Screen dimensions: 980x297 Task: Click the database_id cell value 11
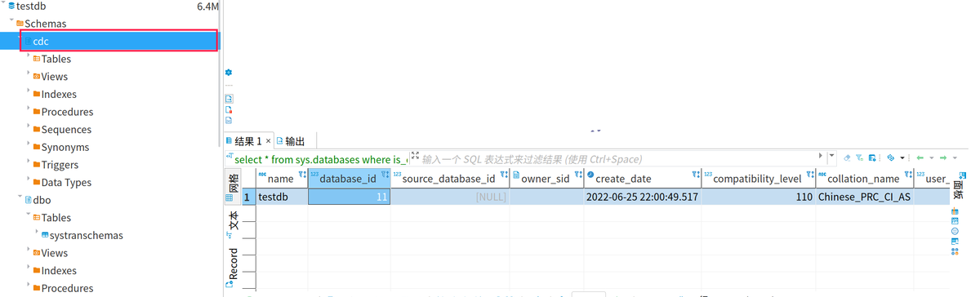point(350,197)
